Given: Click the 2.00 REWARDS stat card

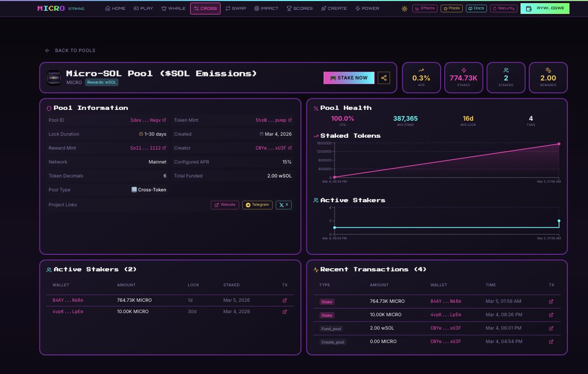Looking at the screenshot, I should tap(548, 78).
